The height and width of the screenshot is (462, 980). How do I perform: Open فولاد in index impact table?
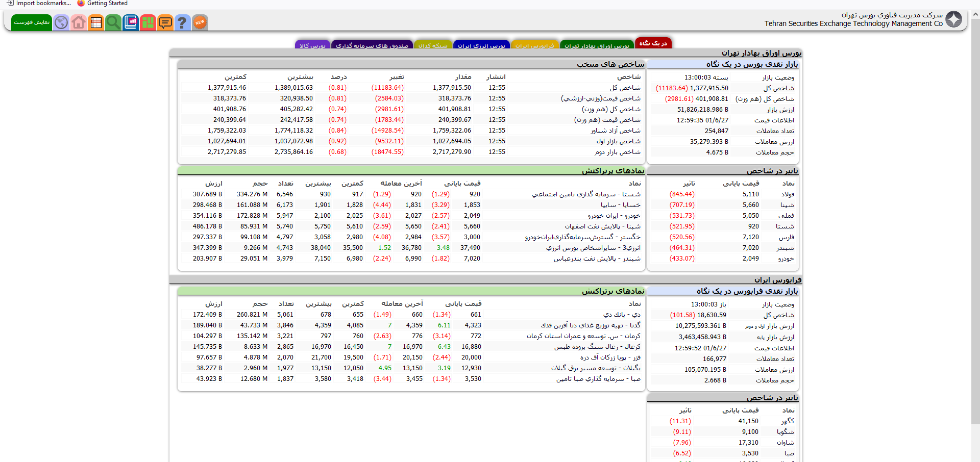(x=788, y=194)
